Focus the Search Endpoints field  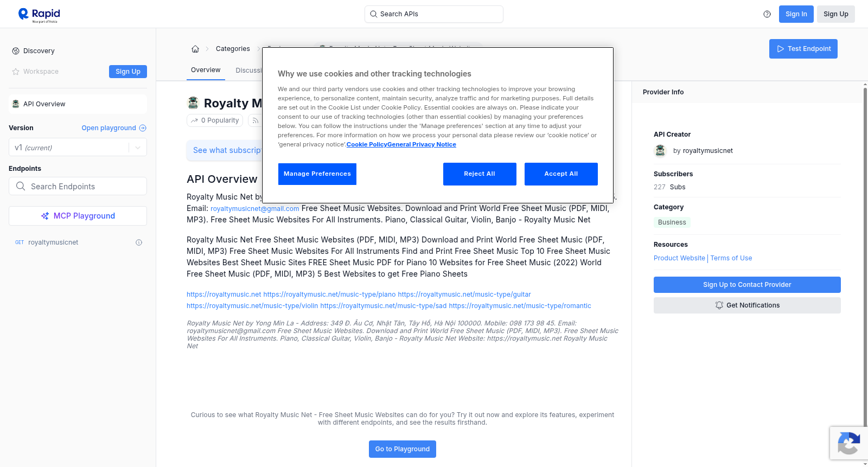pos(78,186)
